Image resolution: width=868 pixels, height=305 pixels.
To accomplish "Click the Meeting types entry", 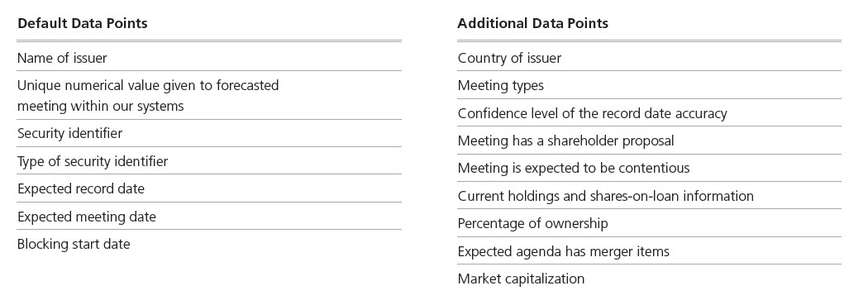I will 649,85.
